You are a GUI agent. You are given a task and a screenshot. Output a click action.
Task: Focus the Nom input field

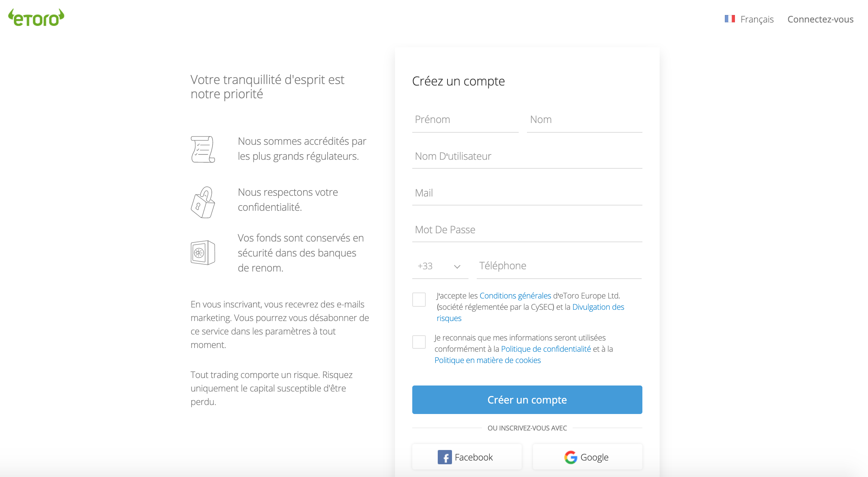(x=585, y=120)
